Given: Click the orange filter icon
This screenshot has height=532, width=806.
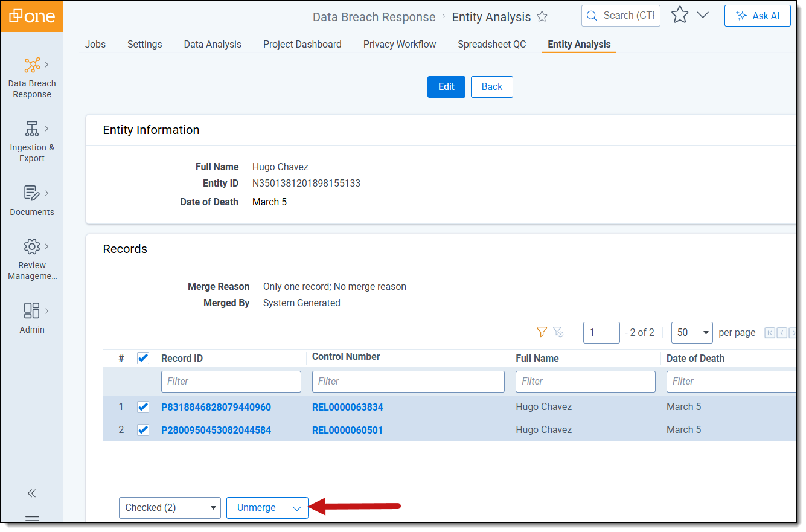Looking at the screenshot, I should [x=542, y=332].
